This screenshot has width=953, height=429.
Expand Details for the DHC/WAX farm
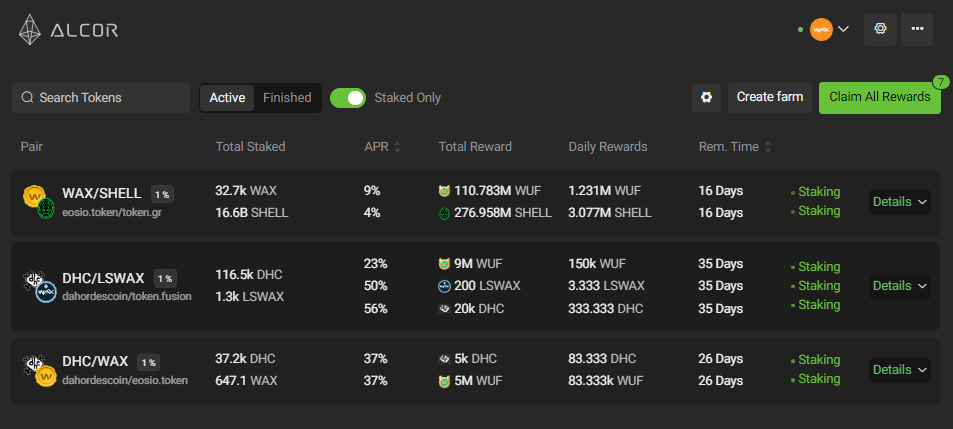point(900,369)
